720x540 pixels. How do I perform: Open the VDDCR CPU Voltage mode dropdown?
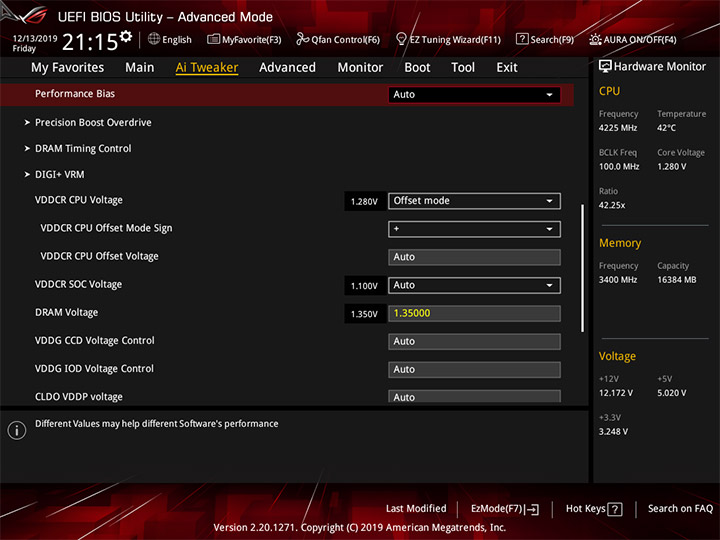click(x=474, y=201)
